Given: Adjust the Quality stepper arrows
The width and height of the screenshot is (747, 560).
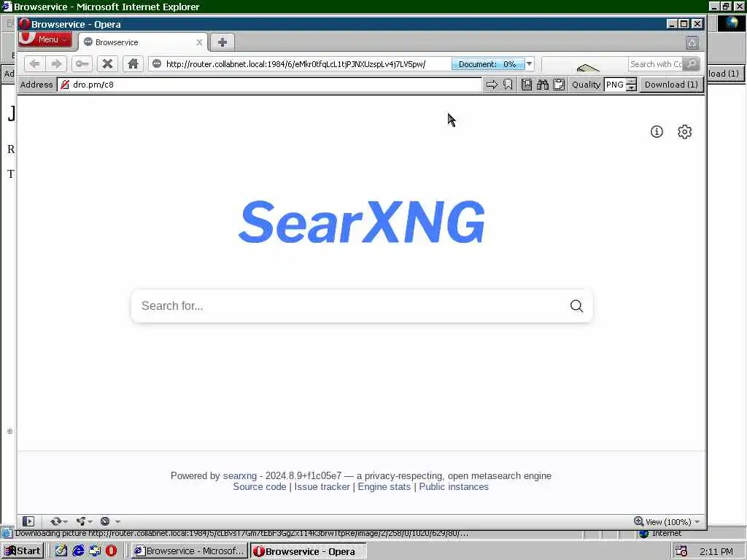Looking at the screenshot, I should coord(632,85).
